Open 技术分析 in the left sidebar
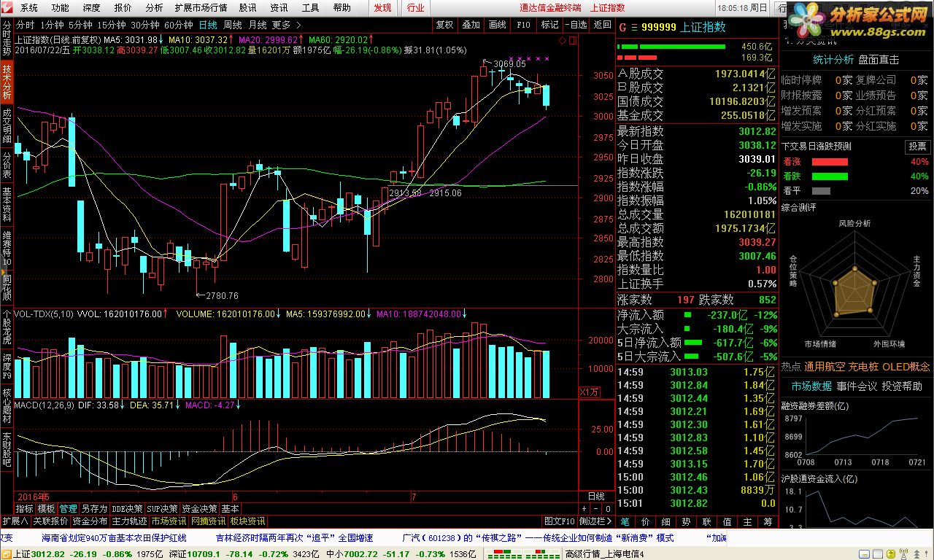 [7, 82]
